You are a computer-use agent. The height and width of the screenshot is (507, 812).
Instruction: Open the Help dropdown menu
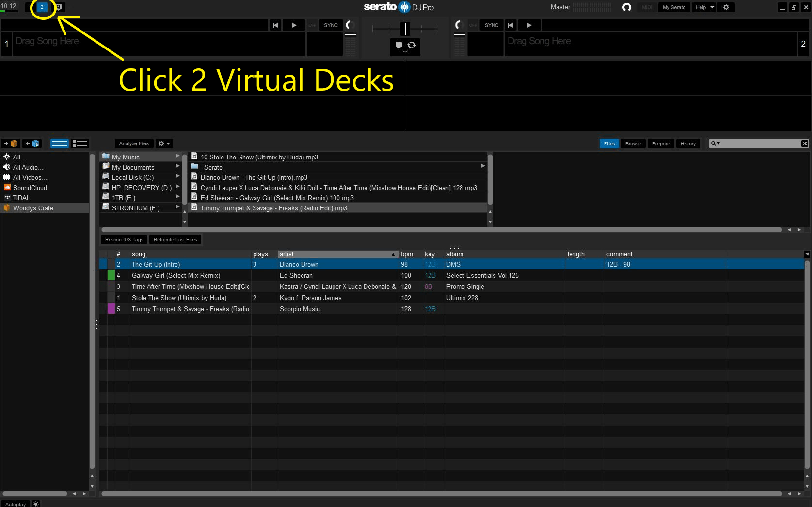(x=704, y=7)
